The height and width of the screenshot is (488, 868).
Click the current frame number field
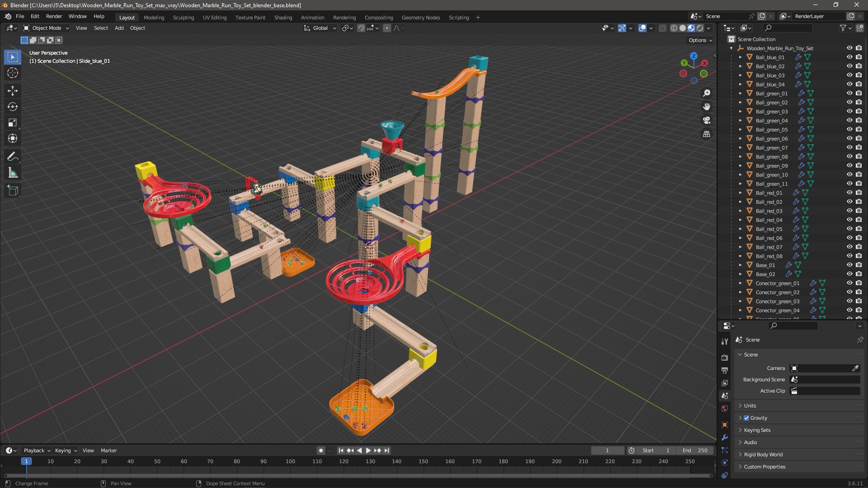coord(607,450)
